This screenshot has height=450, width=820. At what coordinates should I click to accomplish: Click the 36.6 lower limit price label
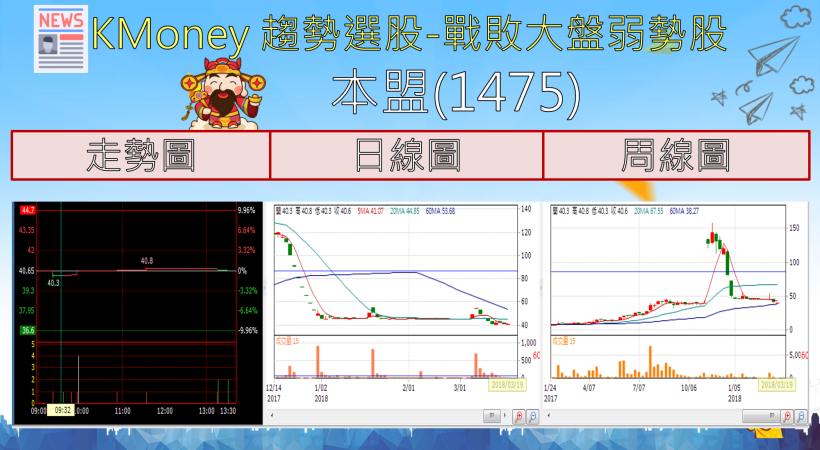27,330
